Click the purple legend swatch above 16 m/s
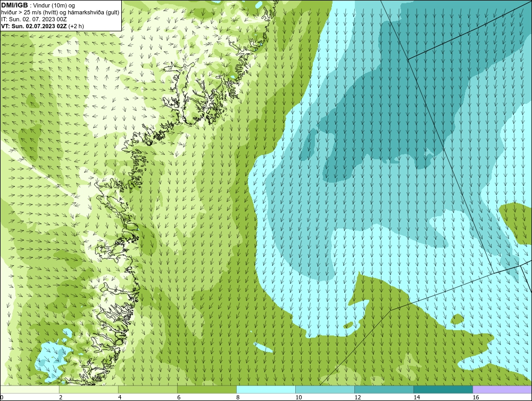 (502, 389)
